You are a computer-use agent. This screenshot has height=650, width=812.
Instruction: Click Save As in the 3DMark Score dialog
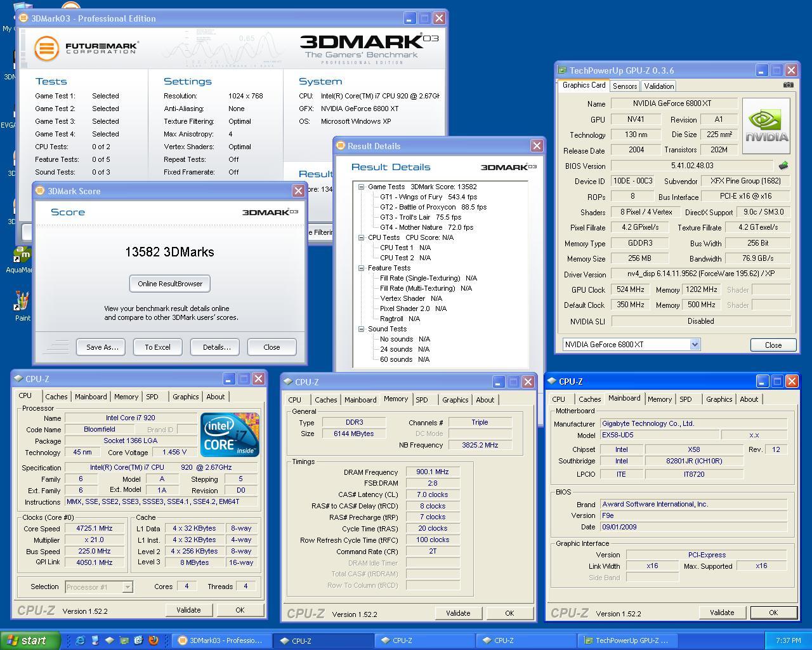tap(102, 347)
